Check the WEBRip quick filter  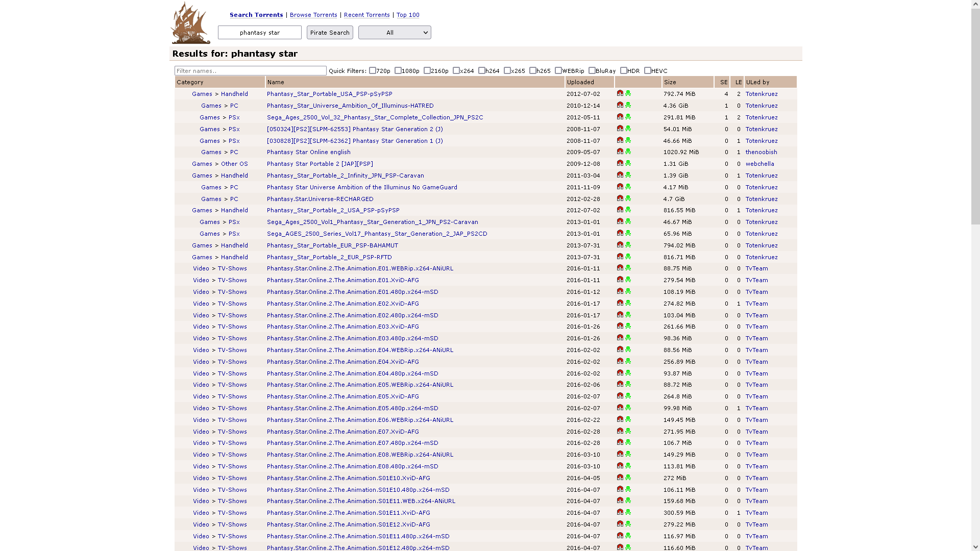tap(558, 70)
